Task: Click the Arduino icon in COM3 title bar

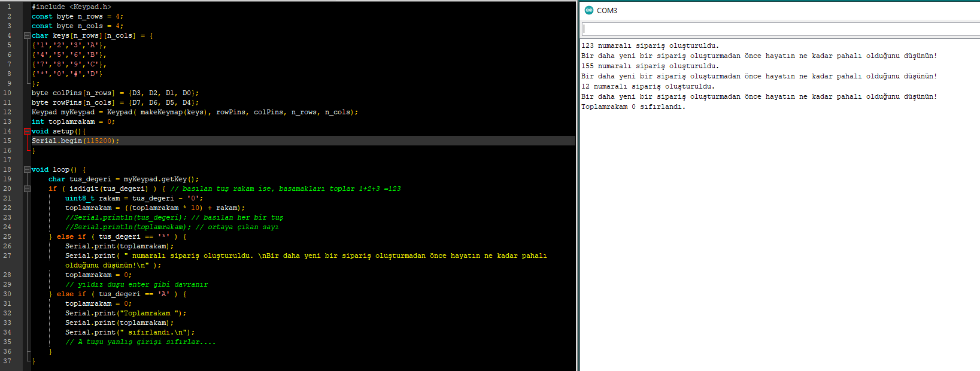Action: 588,10
